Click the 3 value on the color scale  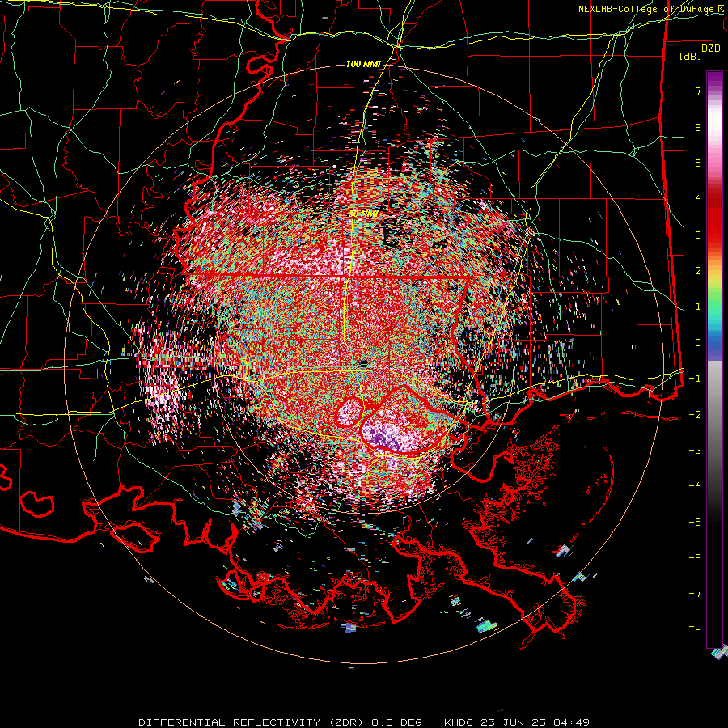pos(698,235)
